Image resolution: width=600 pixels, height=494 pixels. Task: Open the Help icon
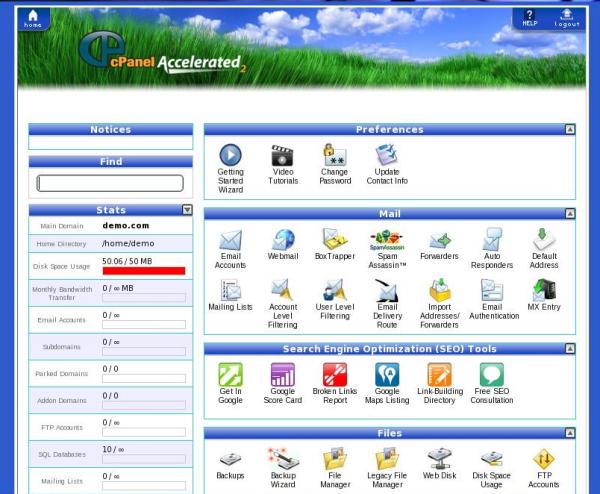(530, 18)
